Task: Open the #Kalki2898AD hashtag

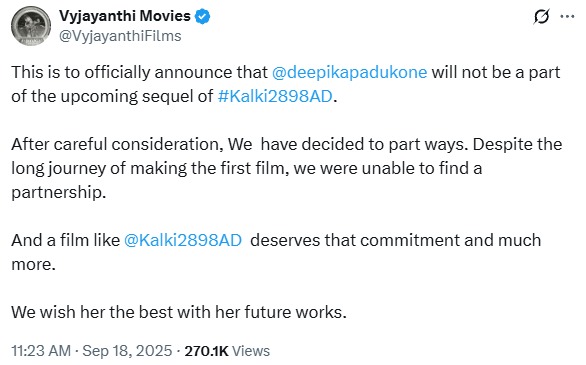Action: click(275, 96)
